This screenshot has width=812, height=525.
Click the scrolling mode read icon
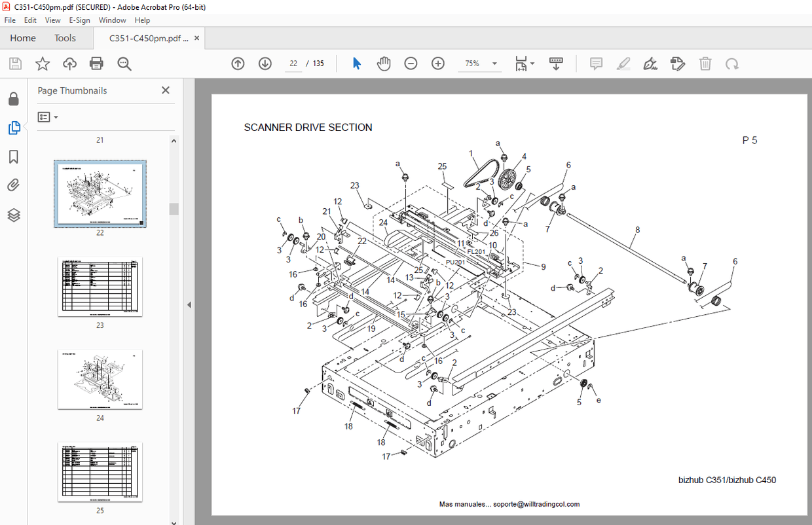[556, 63]
